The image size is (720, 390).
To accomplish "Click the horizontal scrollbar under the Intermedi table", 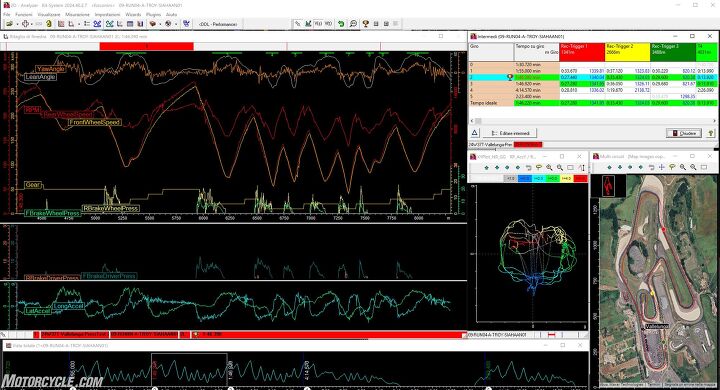I will click(592, 121).
